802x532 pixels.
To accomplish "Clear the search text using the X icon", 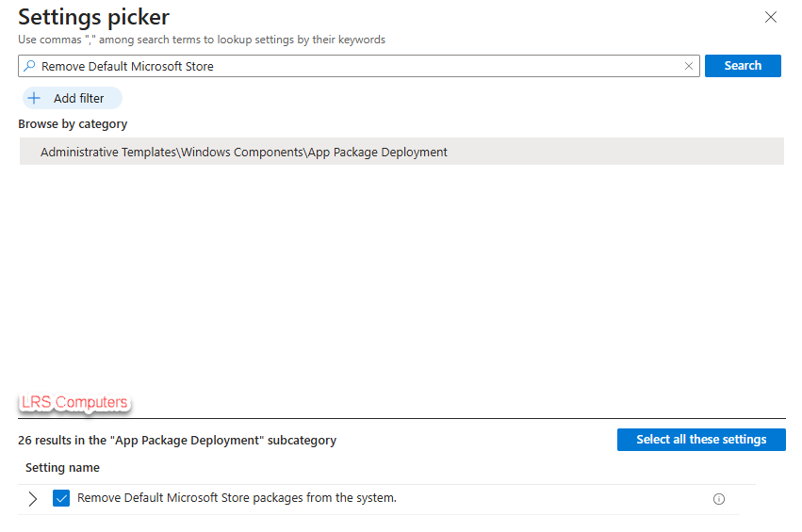I will [x=688, y=66].
